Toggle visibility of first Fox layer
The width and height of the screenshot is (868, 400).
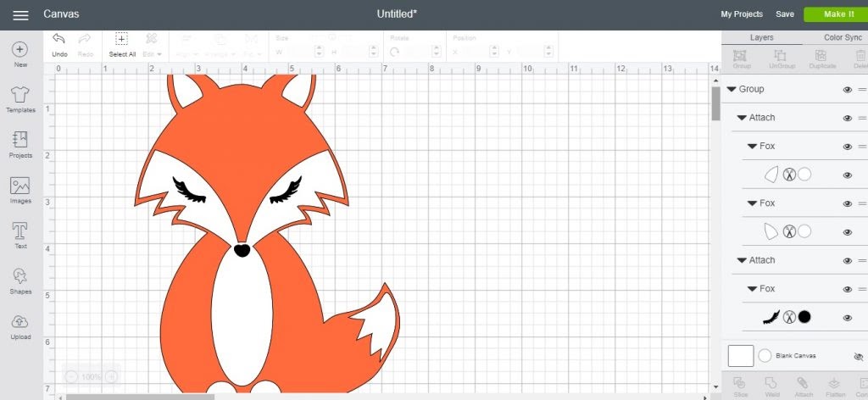tap(847, 147)
